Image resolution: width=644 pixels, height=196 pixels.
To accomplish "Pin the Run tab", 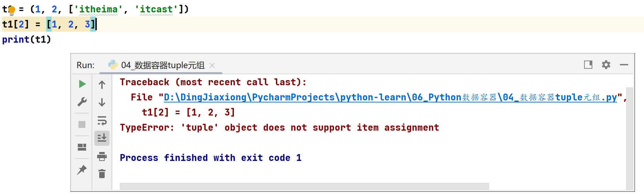I will click(x=82, y=170).
